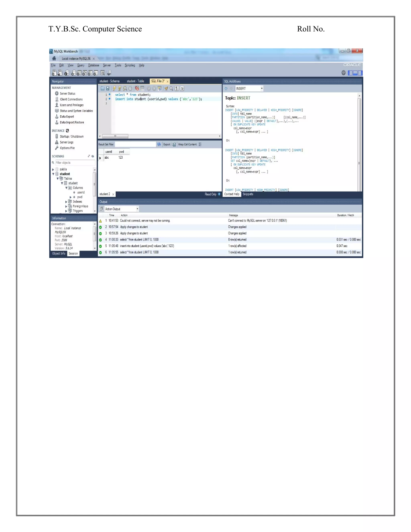Toggle word wrap icon in editor toolbar

[x=182, y=88]
